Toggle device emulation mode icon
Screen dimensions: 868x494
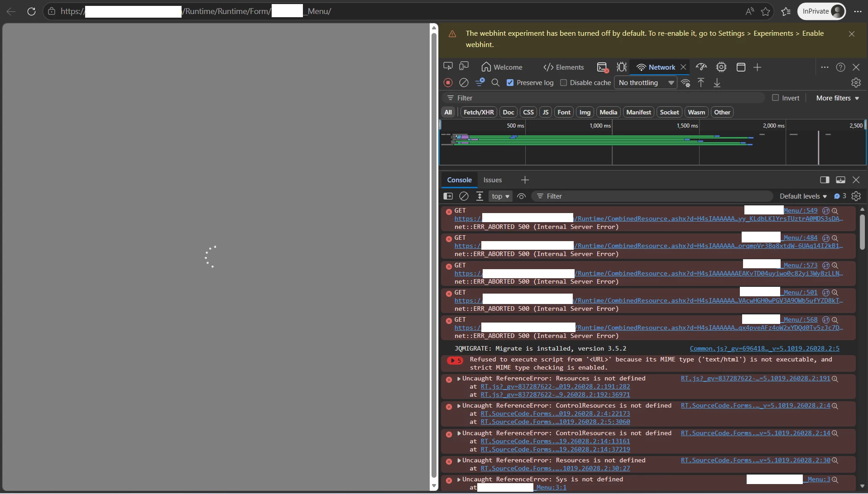pyautogui.click(x=464, y=66)
